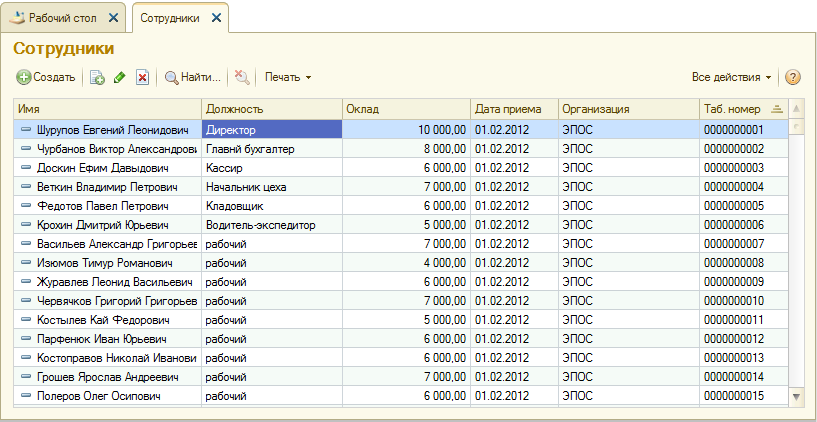
Task: Open the Все действия dropdown
Action: click(732, 77)
